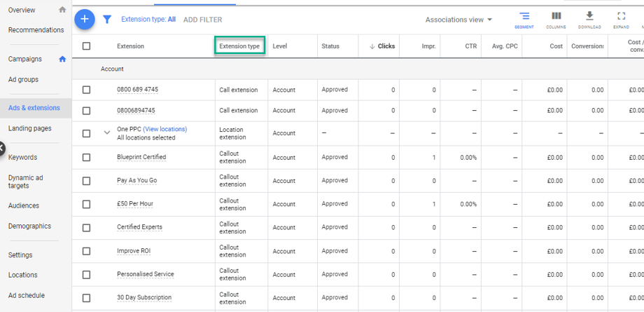Tick the select-all checkbox in table header
The height and width of the screenshot is (312, 644).
[86, 46]
